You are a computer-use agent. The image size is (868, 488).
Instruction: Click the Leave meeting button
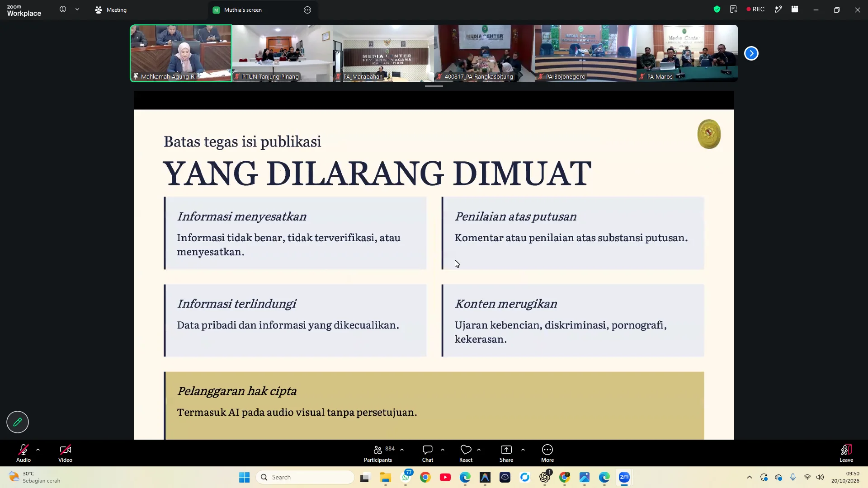pos(846,453)
